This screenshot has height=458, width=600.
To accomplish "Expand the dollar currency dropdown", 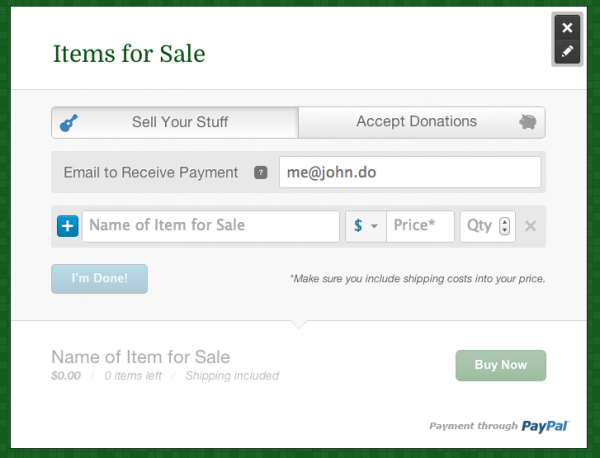I will [x=365, y=226].
